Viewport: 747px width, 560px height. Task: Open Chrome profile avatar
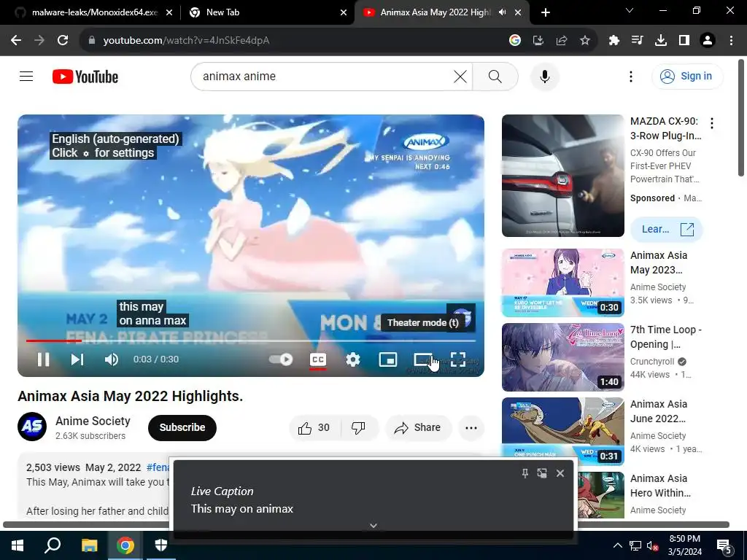(x=708, y=41)
